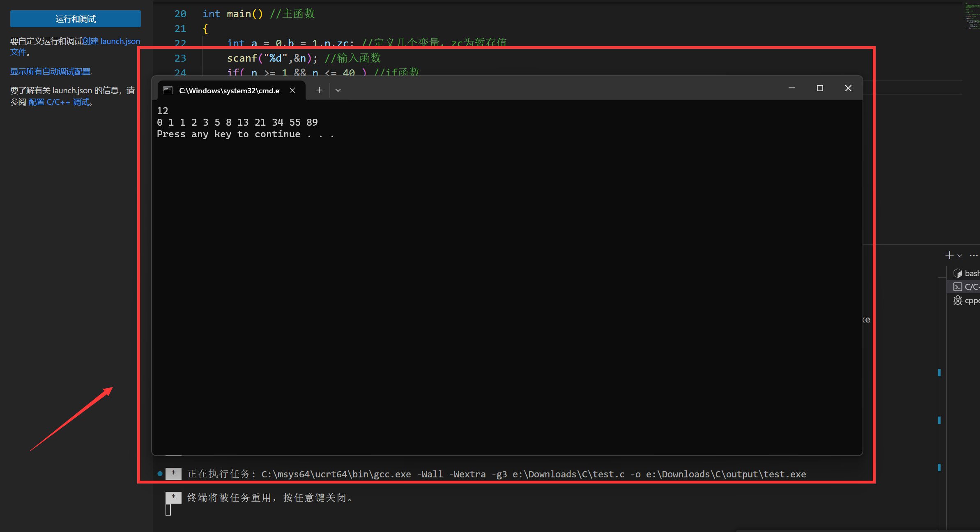Click the int main() code line
Screen dimensions: 980x532
(x=259, y=14)
